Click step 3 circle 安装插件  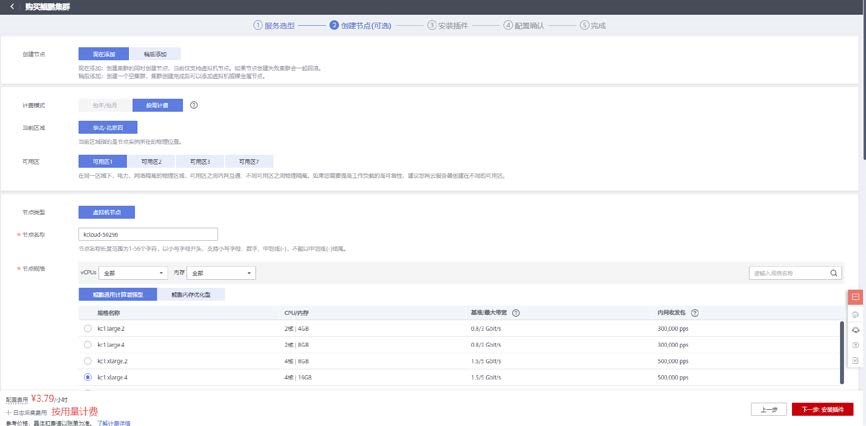click(431, 25)
